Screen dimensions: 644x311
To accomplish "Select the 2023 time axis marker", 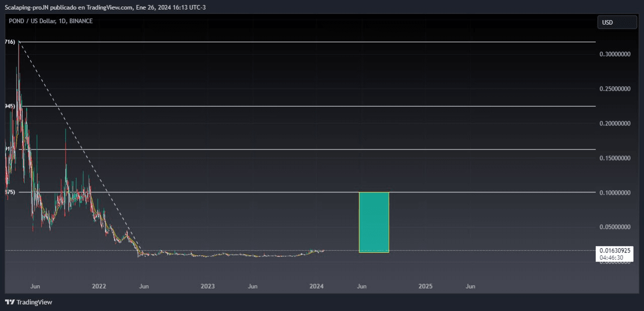I will coord(208,286).
